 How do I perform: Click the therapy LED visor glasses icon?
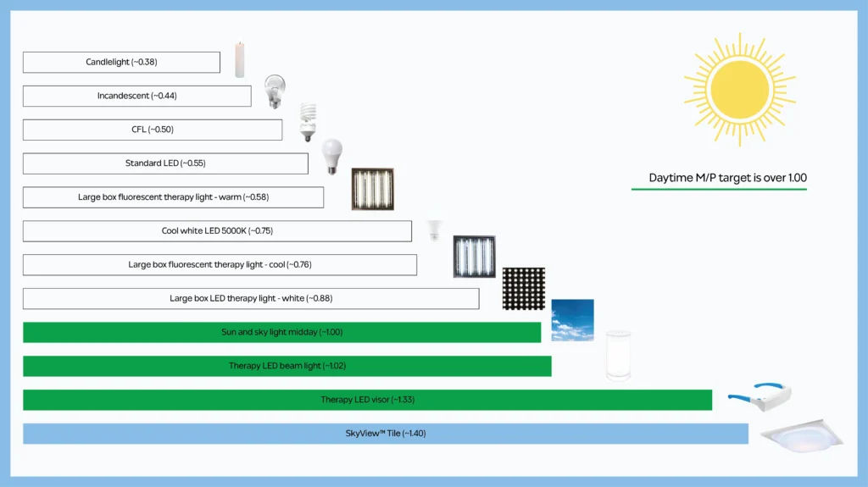tap(760, 396)
